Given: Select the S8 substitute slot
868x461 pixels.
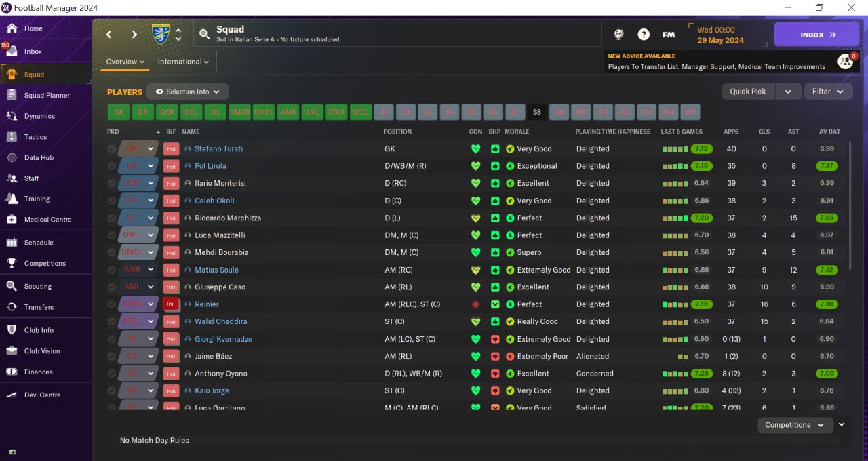Looking at the screenshot, I should (537, 112).
